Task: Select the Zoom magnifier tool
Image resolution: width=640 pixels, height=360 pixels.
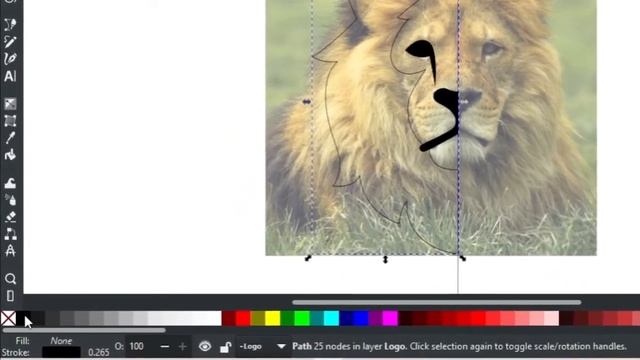Action: tap(10, 279)
